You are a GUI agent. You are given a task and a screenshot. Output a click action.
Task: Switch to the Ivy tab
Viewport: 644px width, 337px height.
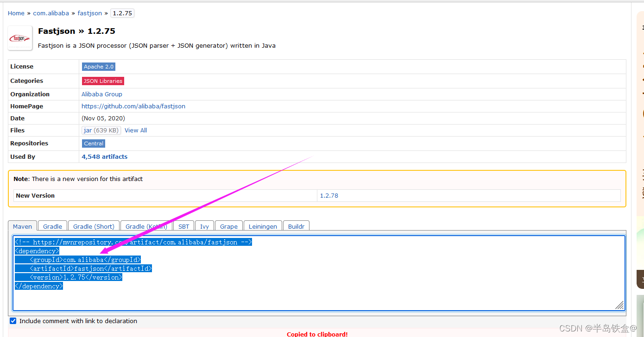[204, 226]
